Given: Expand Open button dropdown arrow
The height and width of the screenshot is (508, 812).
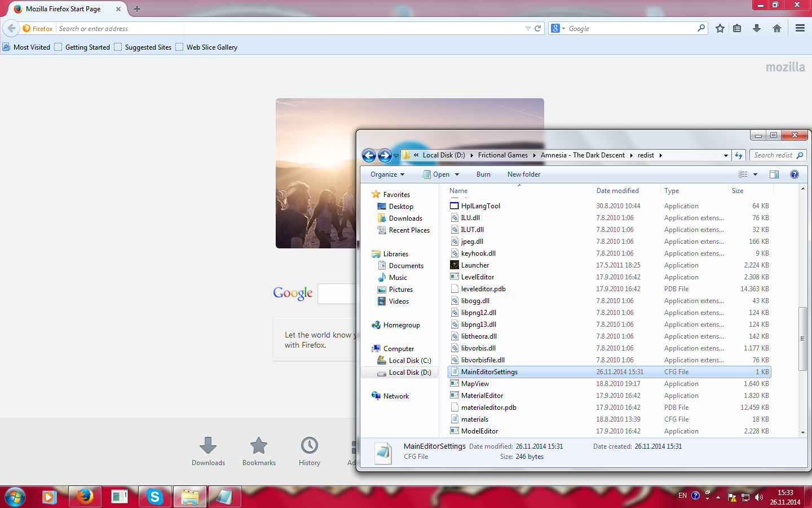Looking at the screenshot, I should click(x=457, y=174).
